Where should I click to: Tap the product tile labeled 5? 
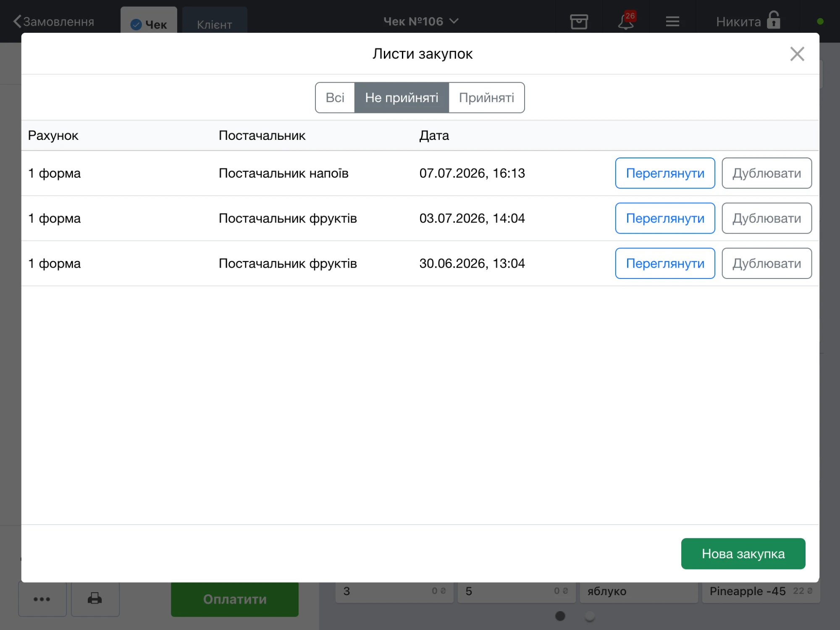click(516, 592)
